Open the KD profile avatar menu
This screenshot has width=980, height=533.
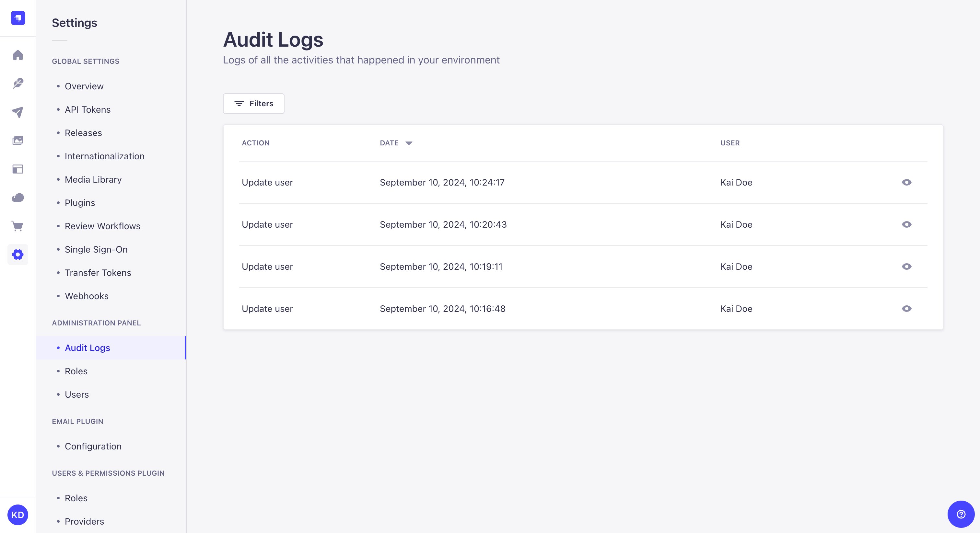point(17,515)
